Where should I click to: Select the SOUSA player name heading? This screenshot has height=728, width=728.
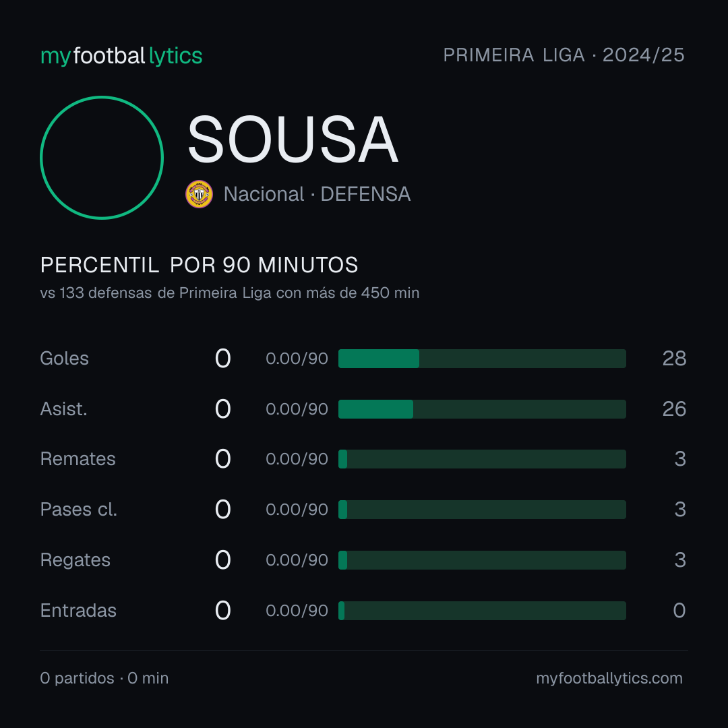293,140
